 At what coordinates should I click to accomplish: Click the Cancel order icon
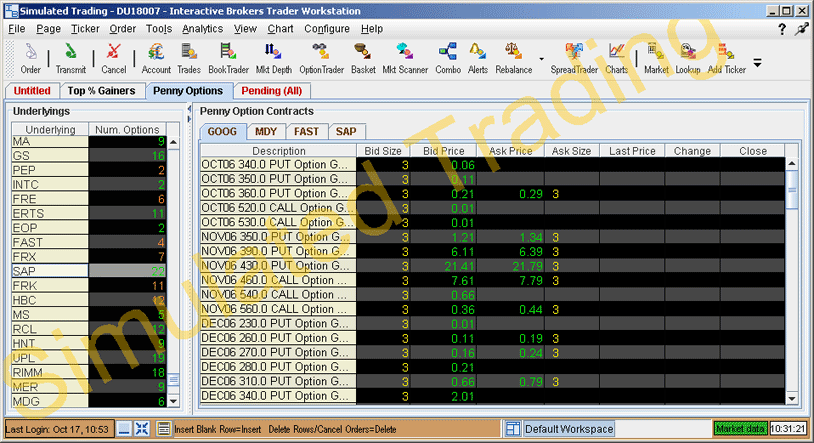pyautogui.click(x=114, y=58)
